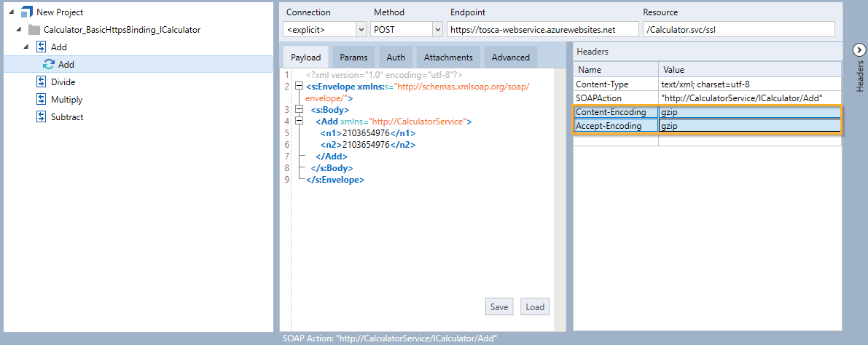Click the Subtract operation icon

click(x=42, y=117)
